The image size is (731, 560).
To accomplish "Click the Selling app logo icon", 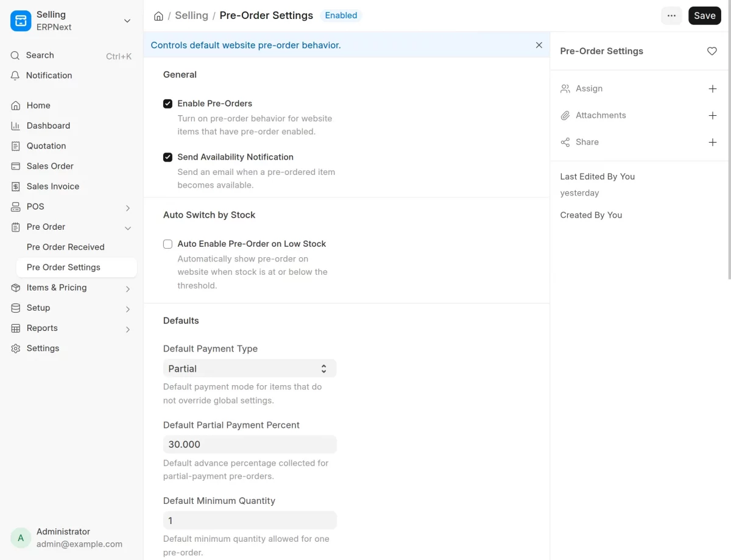I will click(x=21, y=21).
